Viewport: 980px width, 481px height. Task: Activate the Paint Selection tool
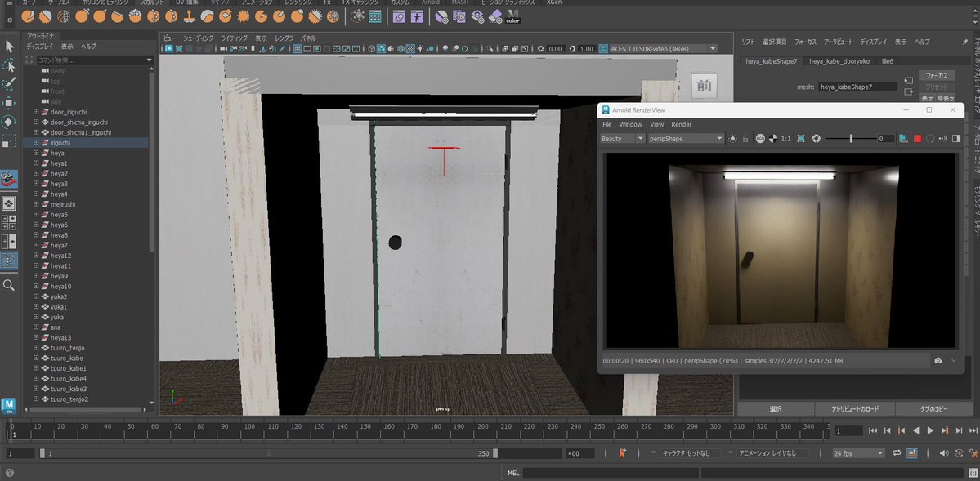click(x=9, y=84)
